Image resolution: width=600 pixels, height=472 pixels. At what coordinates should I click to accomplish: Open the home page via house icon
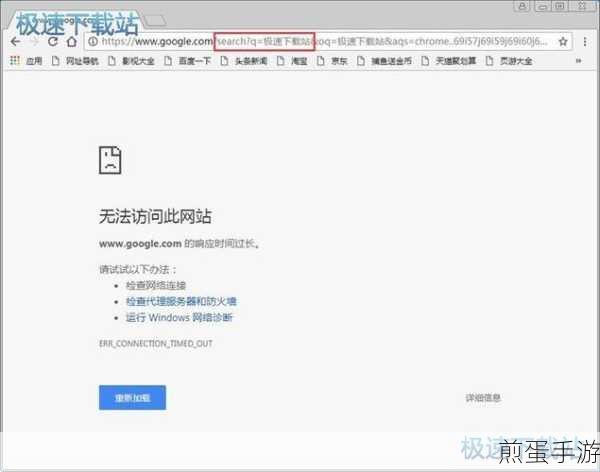click(72, 41)
